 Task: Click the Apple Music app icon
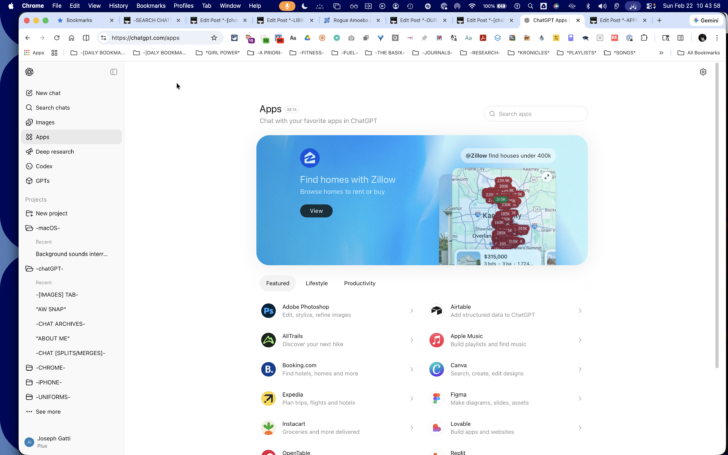pyautogui.click(x=436, y=340)
